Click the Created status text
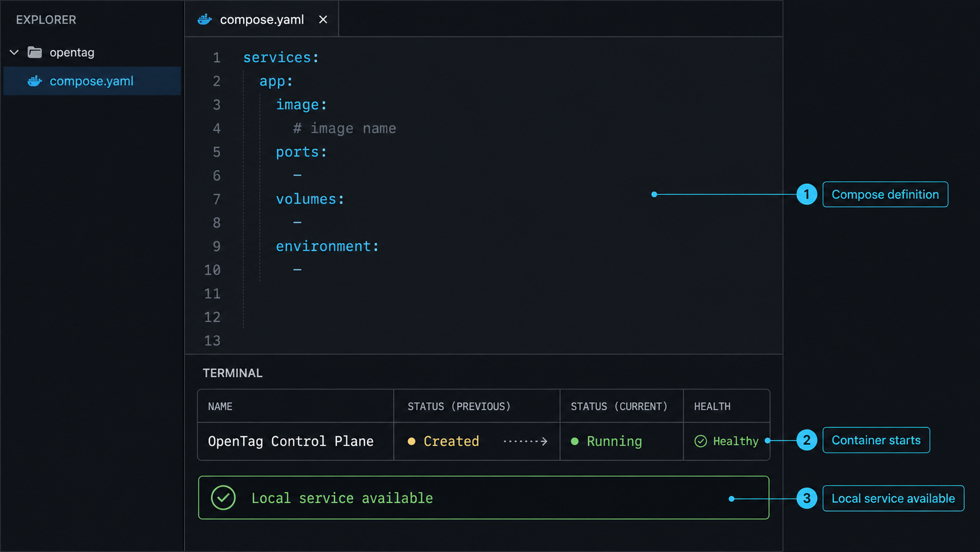The image size is (980, 552). [451, 441]
